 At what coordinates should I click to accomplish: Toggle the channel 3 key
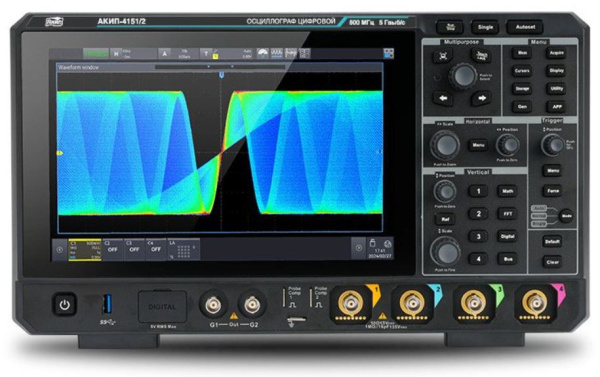coord(478,236)
